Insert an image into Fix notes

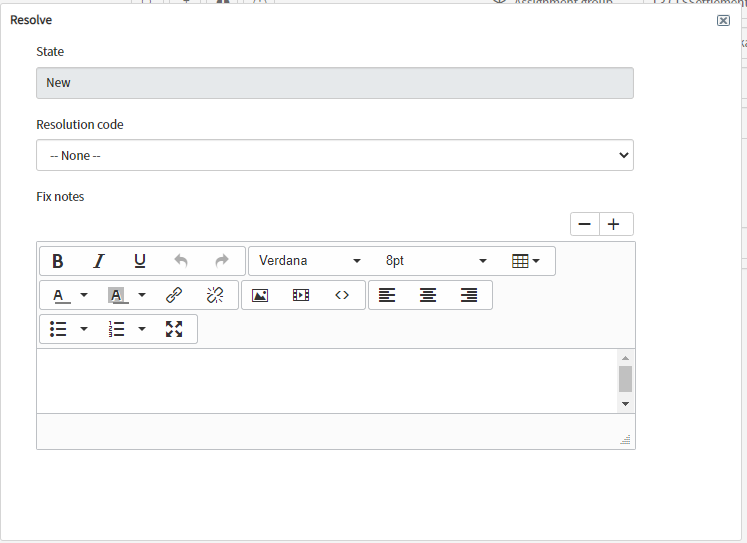pyautogui.click(x=260, y=295)
